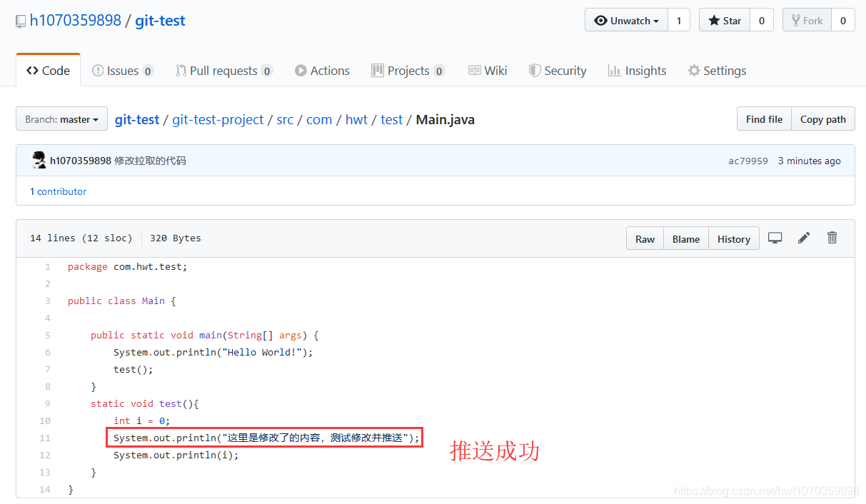866x504 pixels.
Task: Click the stargazers count 0
Action: pos(762,21)
